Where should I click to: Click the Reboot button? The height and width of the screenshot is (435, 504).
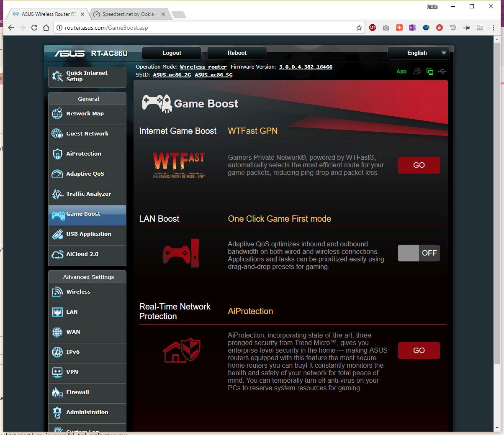click(x=237, y=53)
